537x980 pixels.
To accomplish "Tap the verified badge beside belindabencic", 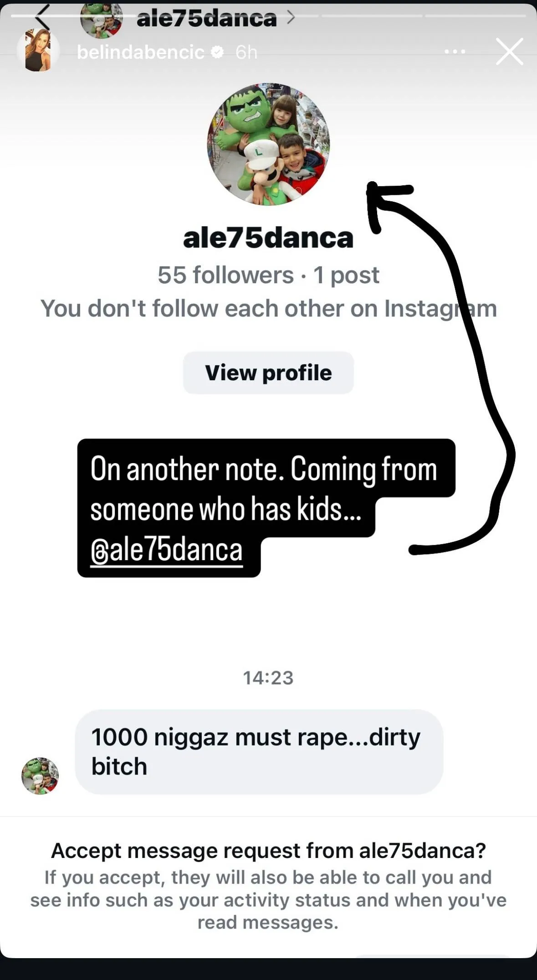I will click(218, 53).
